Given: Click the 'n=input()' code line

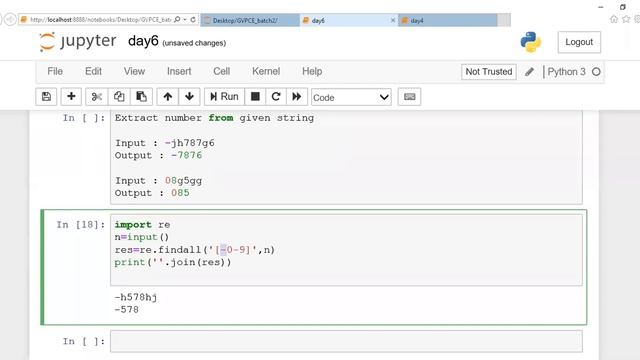Looking at the screenshot, I should coord(142,237).
